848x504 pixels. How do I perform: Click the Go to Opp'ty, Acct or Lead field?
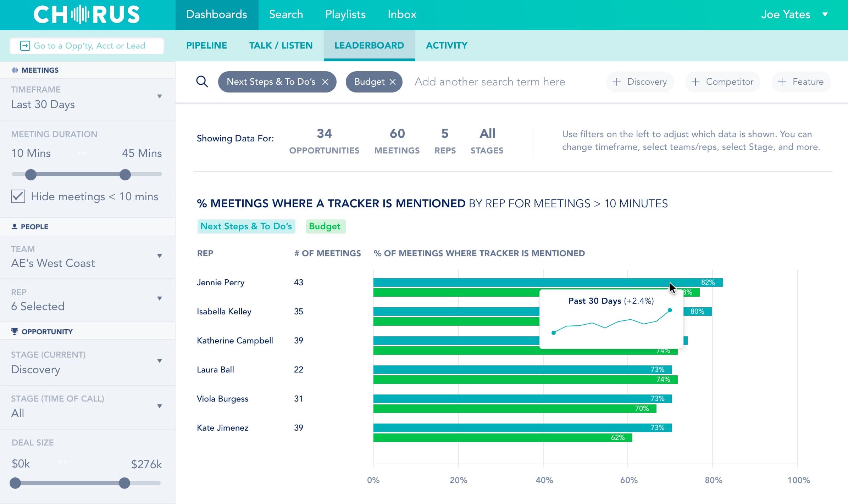(87, 46)
